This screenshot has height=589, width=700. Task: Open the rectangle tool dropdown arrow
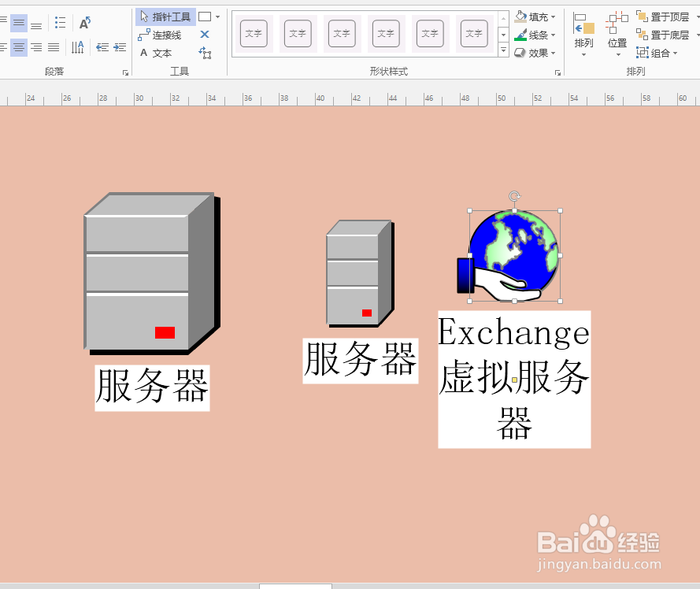(218, 17)
